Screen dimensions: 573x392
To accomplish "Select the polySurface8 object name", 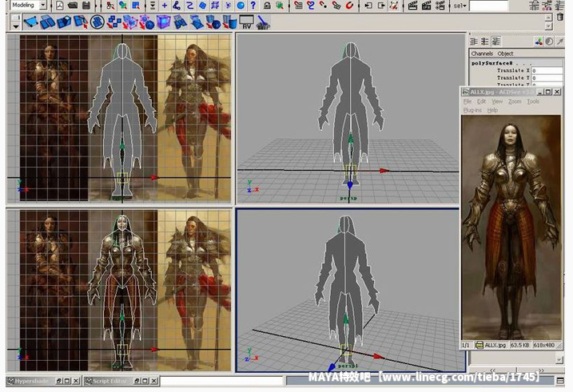I will click(491, 63).
